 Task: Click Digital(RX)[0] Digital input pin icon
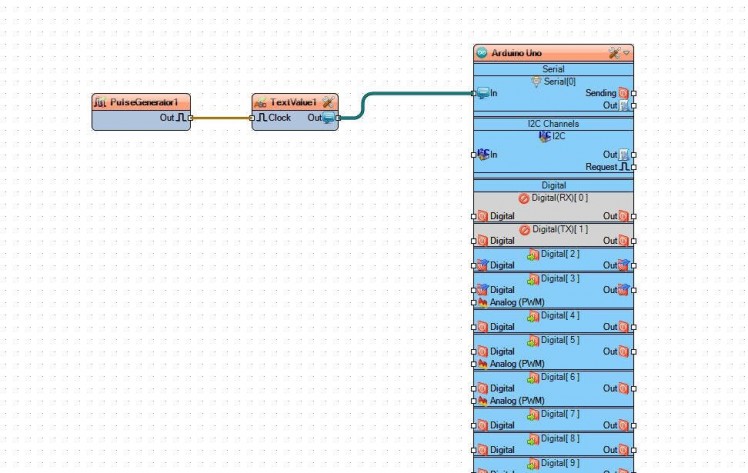tap(483, 216)
